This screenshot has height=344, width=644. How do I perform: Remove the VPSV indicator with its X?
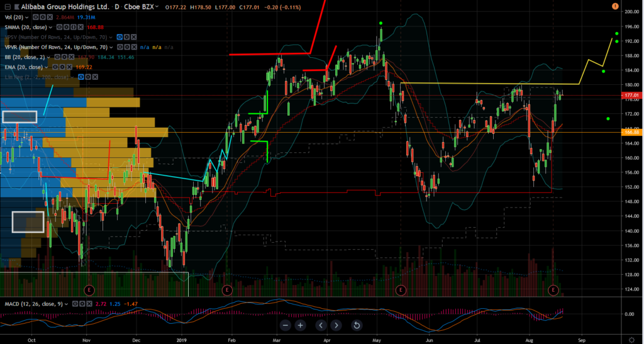pos(133,37)
